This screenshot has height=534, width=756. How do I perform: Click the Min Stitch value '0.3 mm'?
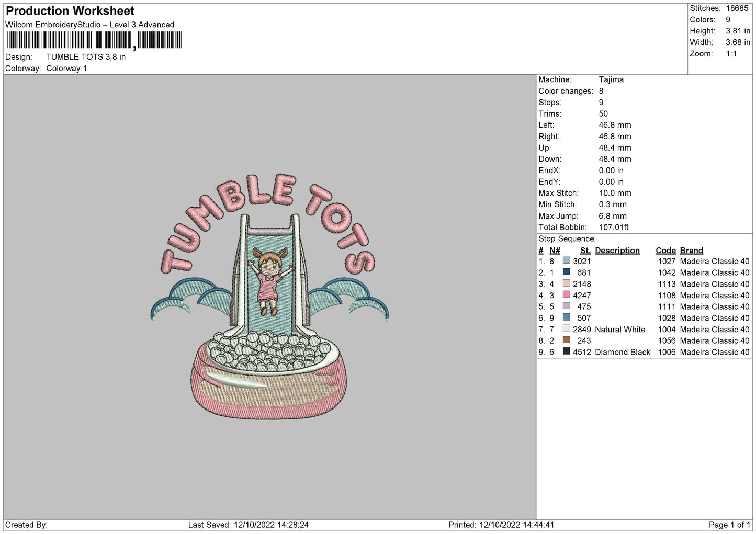(613, 204)
